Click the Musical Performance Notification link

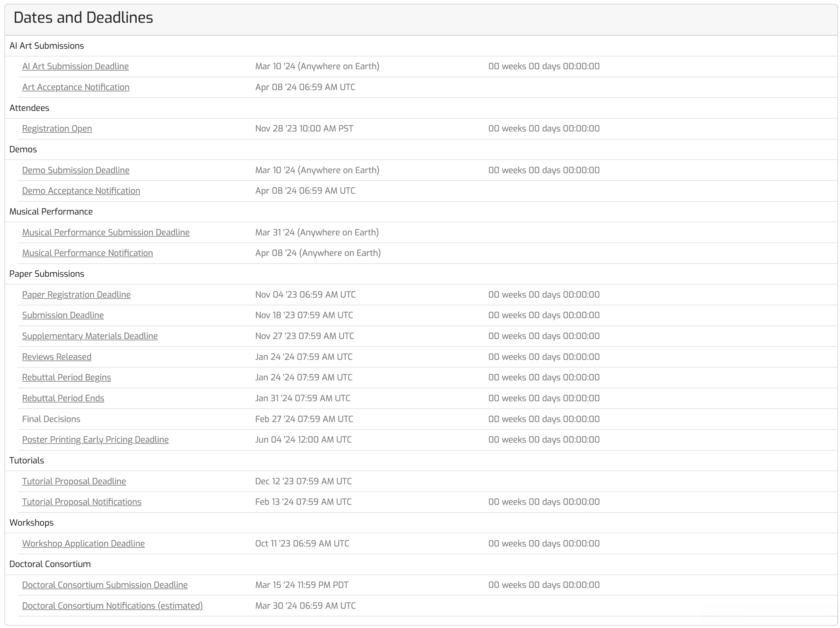click(x=87, y=253)
